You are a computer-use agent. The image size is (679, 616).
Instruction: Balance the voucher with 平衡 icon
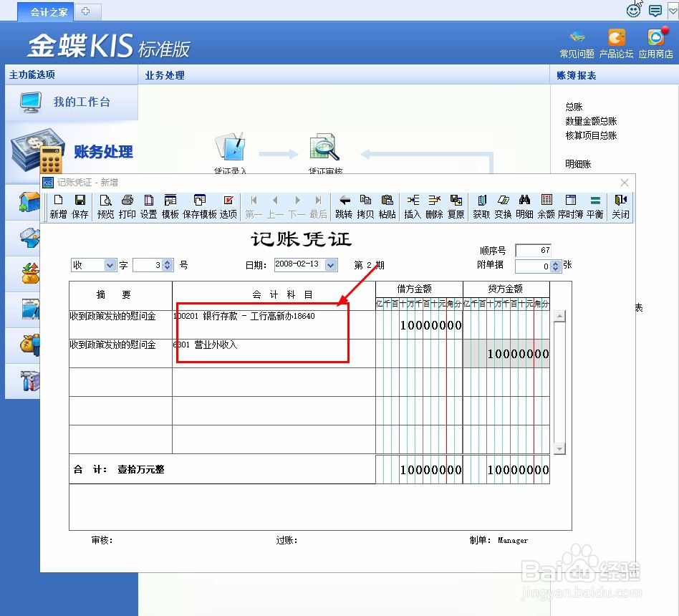pyautogui.click(x=595, y=206)
